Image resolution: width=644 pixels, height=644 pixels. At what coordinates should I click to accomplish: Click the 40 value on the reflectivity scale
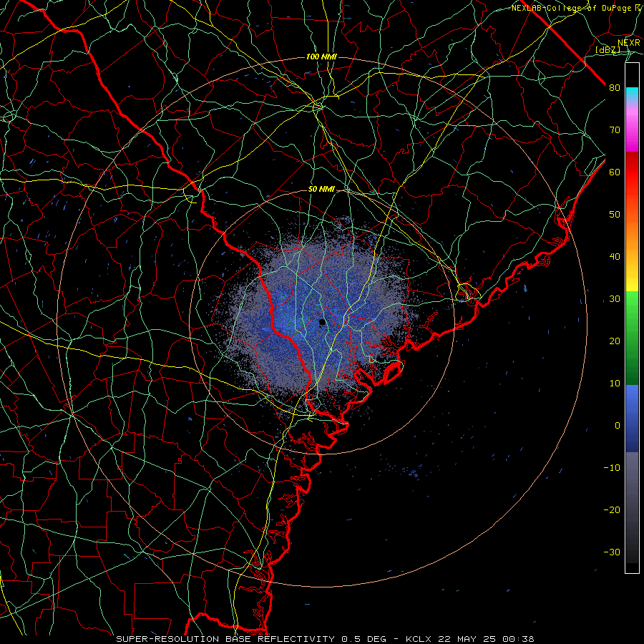[x=615, y=257]
